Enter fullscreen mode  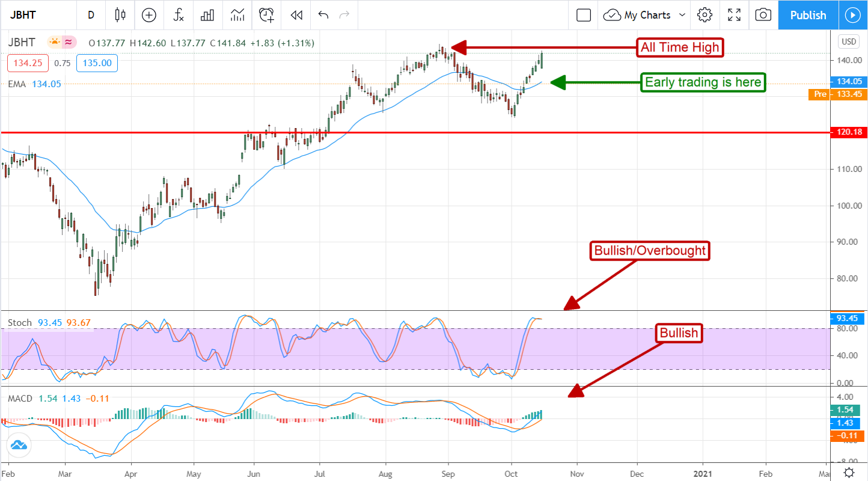[734, 15]
